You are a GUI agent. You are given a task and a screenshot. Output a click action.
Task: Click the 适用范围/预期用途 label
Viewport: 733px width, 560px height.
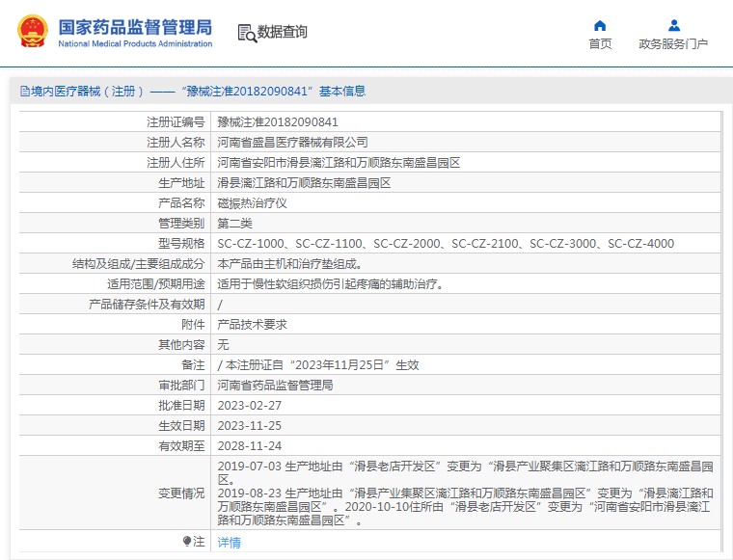(x=155, y=284)
